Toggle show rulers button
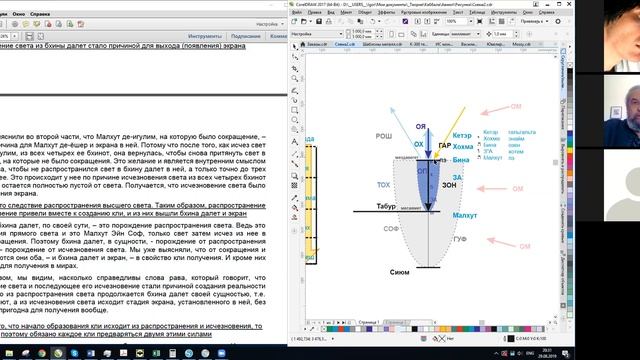Screen dimensions: 640x360 (x=492, y=21)
